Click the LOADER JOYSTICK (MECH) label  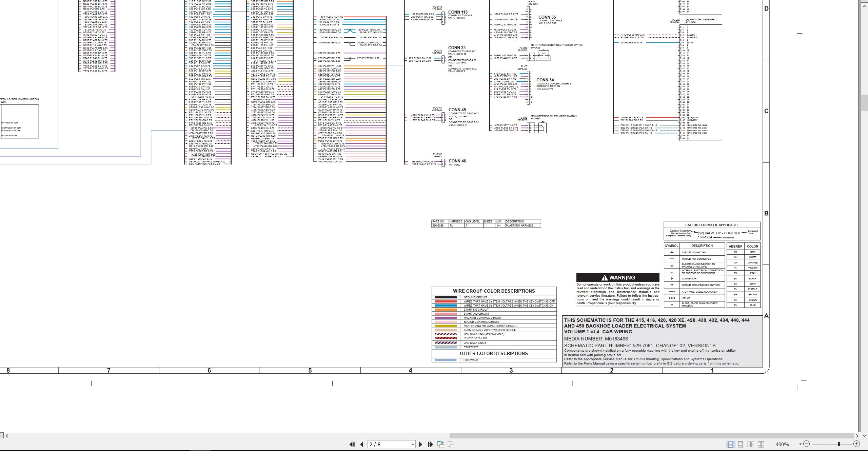point(19,99)
